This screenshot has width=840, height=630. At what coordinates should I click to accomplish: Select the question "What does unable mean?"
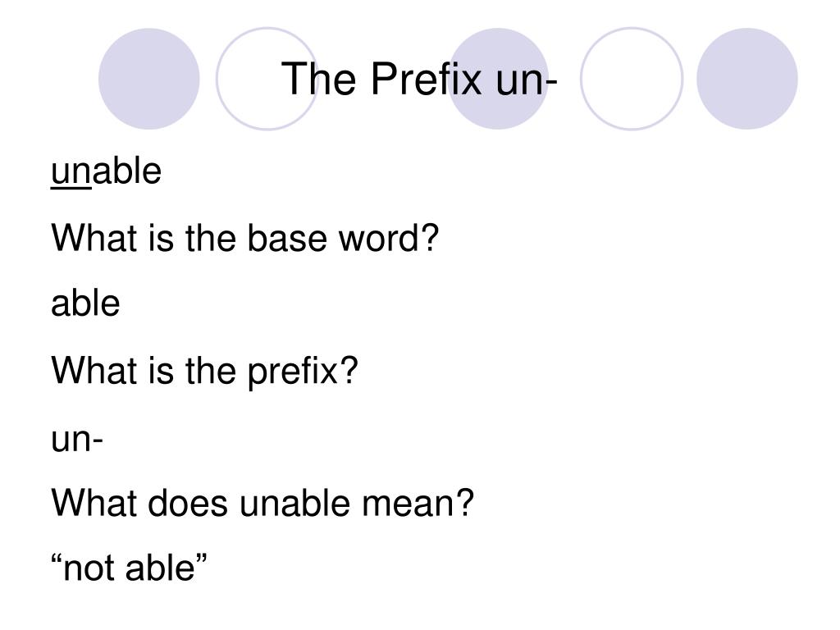pyautogui.click(x=262, y=503)
